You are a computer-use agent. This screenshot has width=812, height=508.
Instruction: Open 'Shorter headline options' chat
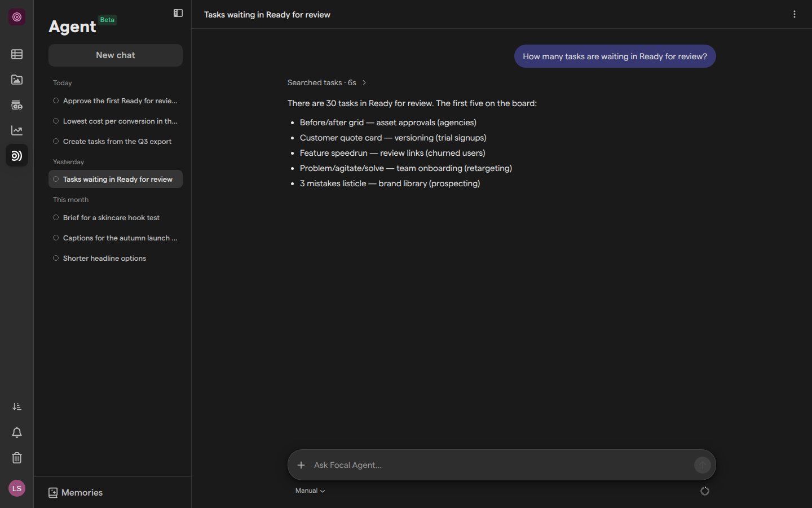click(x=116, y=259)
